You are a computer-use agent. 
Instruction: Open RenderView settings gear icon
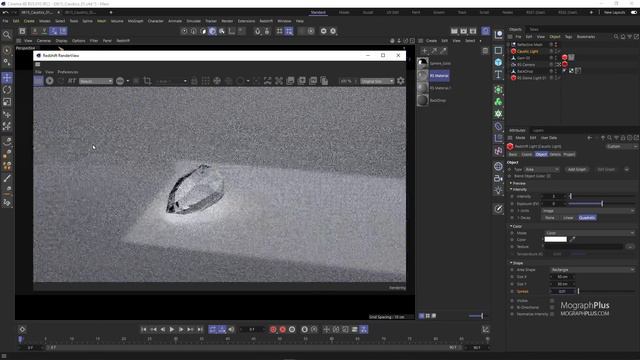coord(401,81)
